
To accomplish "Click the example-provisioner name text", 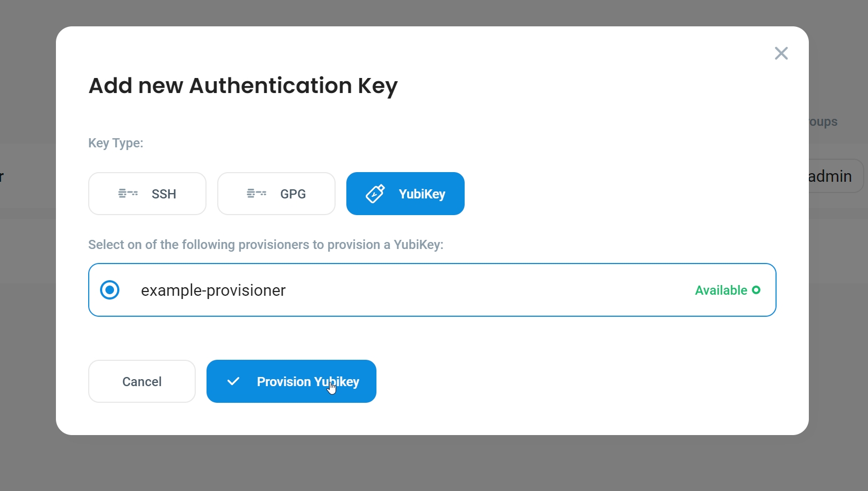I will (x=213, y=290).
